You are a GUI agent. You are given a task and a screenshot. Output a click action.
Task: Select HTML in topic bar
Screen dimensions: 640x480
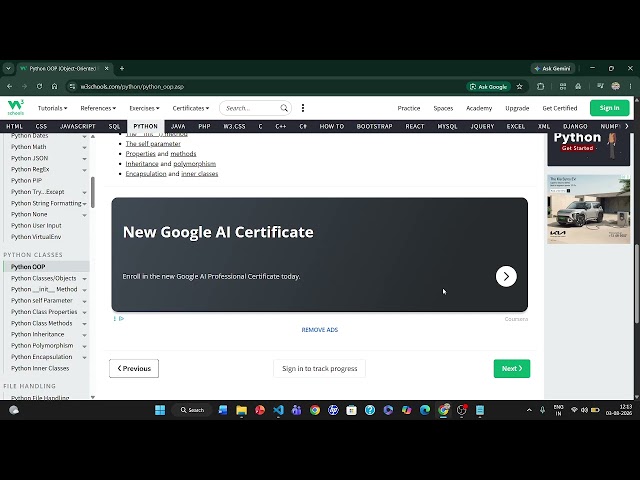[x=14, y=127]
